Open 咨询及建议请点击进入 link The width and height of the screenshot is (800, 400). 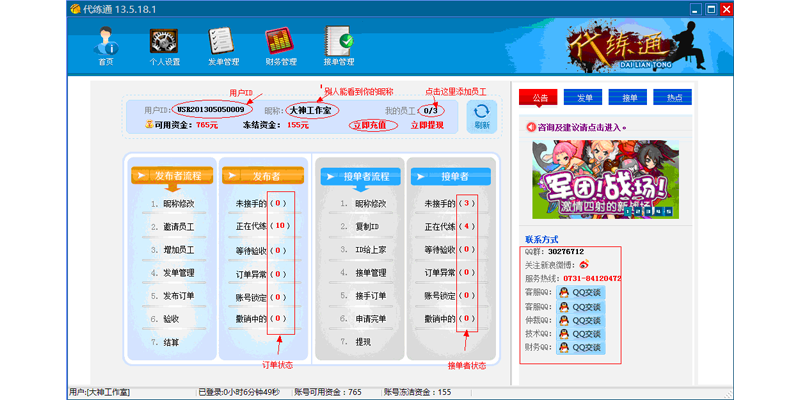[581, 127]
